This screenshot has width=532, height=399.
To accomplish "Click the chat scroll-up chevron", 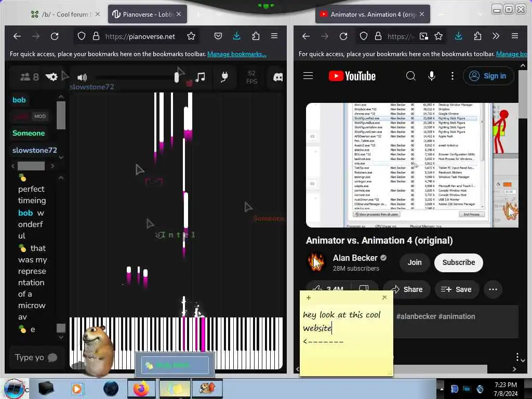I will [61, 178].
